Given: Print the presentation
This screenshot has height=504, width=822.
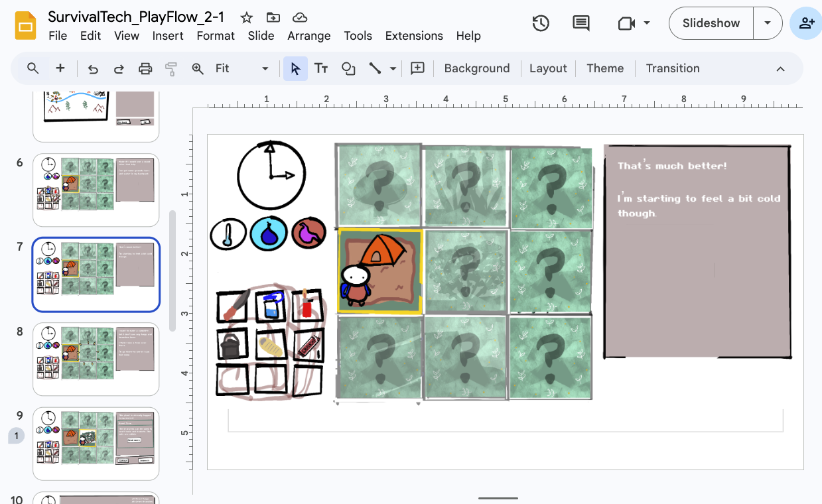Looking at the screenshot, I should (x=145, y=68).
